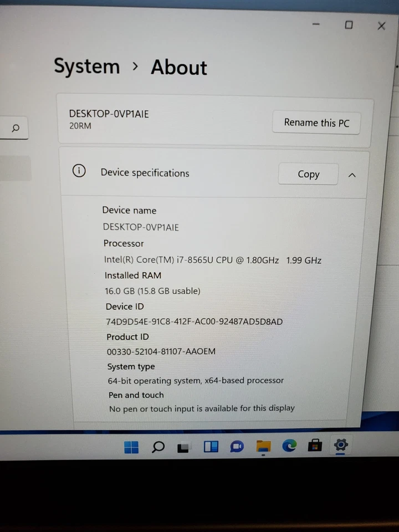Copy the device specifications
Viewport: 399px width, 532px height.
coord(308,174)
